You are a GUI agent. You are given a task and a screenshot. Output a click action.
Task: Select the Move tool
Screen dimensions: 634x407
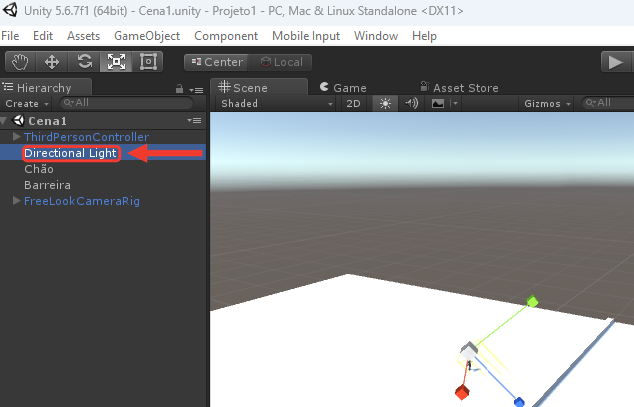[52, 62]
